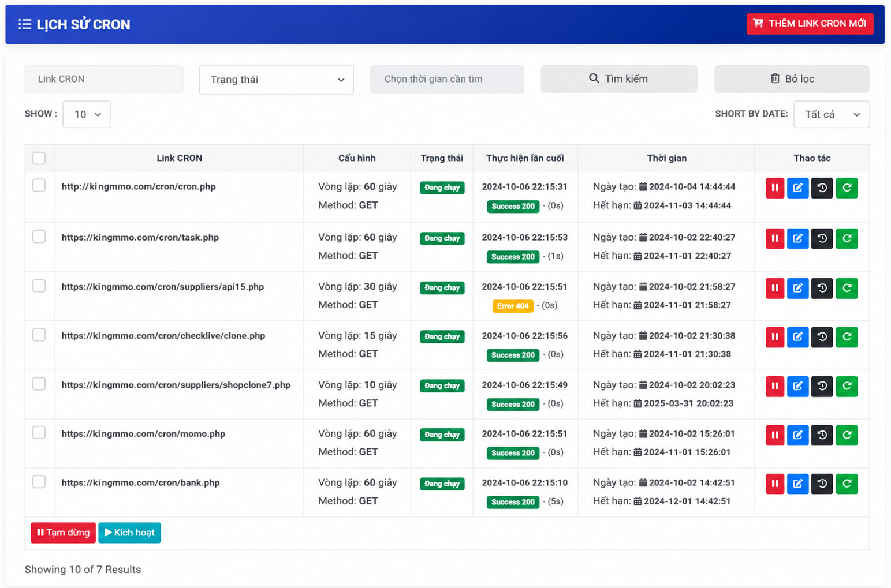Pause the shopclone7.php cron job
This screenshot has width=891, height=588.
tap(774, 386)
